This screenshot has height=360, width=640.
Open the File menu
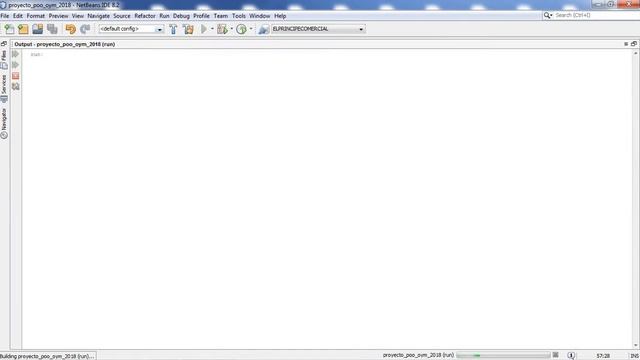tap(5, 16)
